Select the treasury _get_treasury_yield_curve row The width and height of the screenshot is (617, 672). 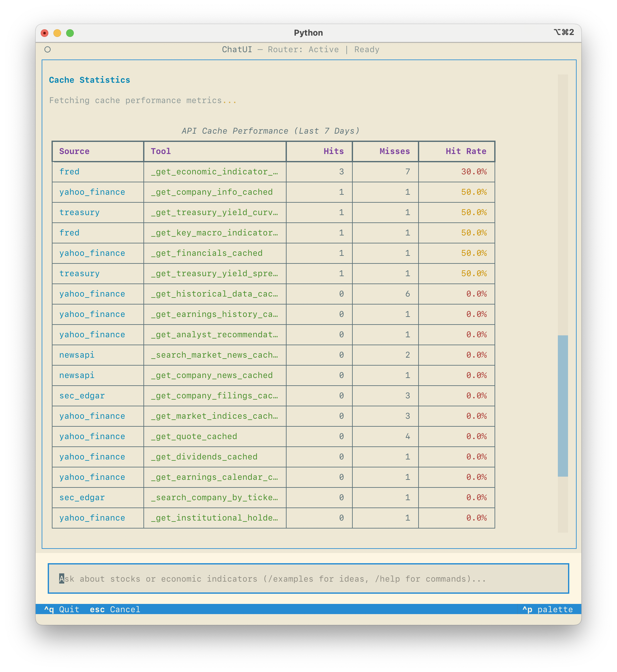(273, 213)
